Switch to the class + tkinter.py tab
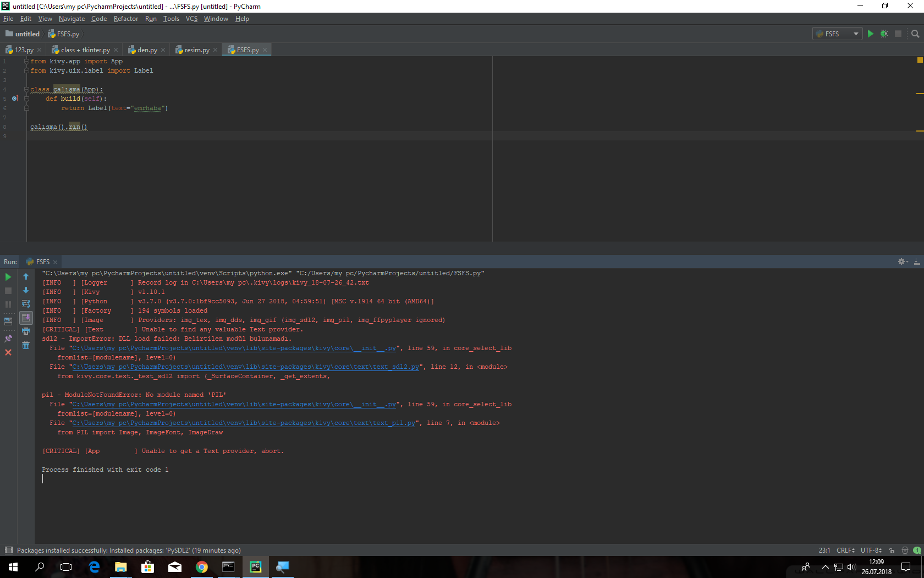This screenshot has width=924, height=578. tap(85, 50)
